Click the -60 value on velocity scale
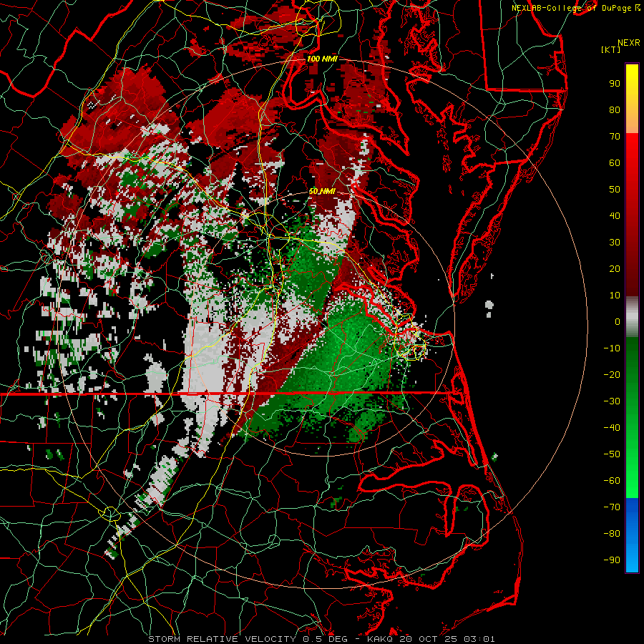Viewport: 644px width, 644px height. pyautogui.click(x=612, y=481)
